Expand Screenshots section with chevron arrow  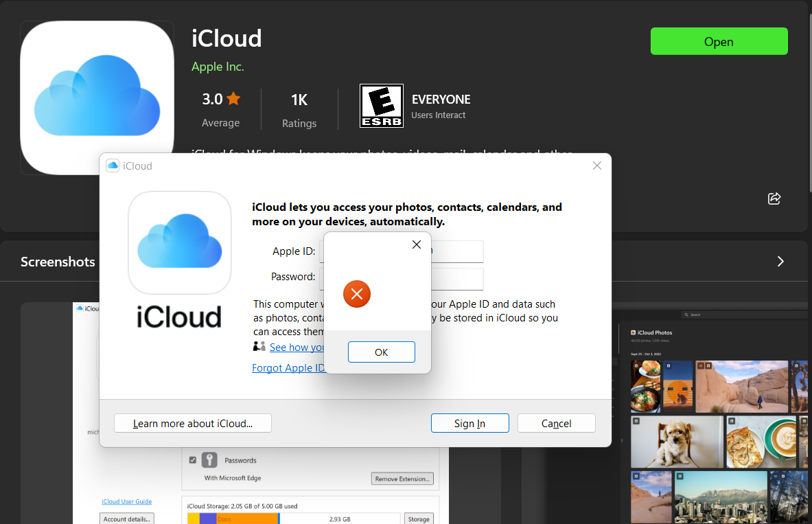pyautogui.click(x=780, y=261)
